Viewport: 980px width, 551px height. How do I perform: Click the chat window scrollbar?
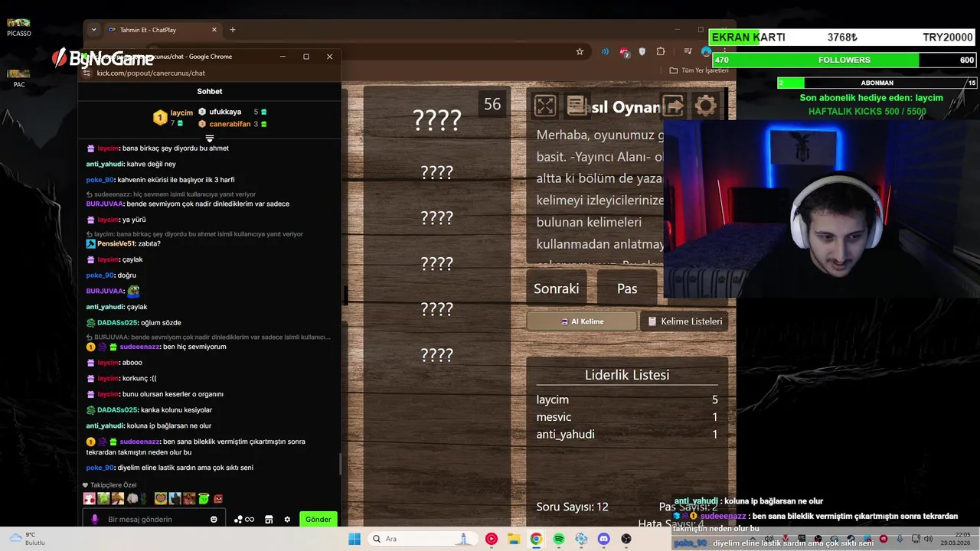tap(341, 464)
